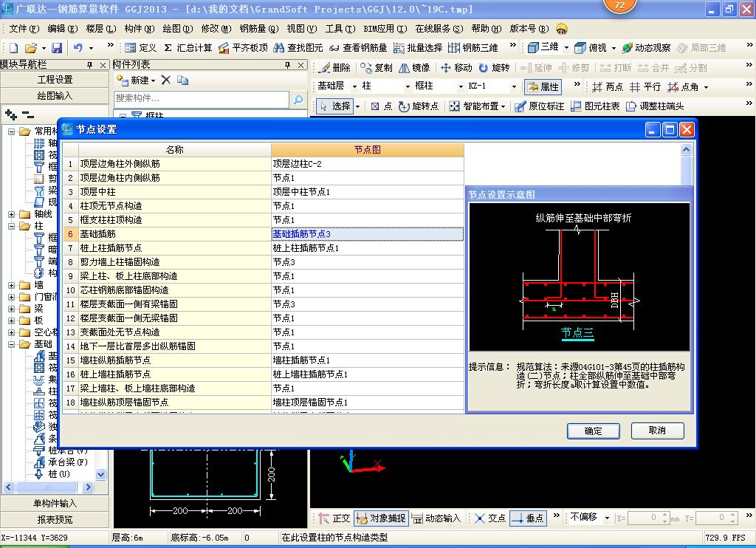
Task: Open the 定义 definition tool
Action: pyautogui.click(x=140, y=48)
